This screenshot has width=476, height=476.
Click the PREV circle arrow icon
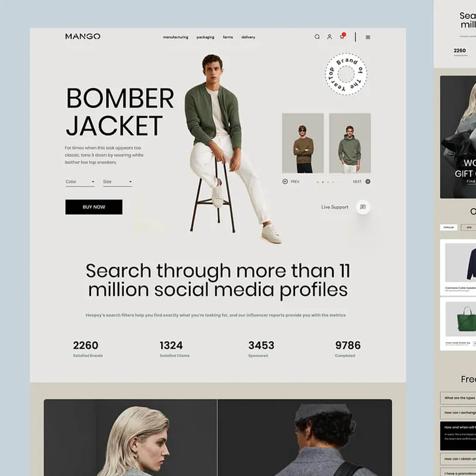285,182
